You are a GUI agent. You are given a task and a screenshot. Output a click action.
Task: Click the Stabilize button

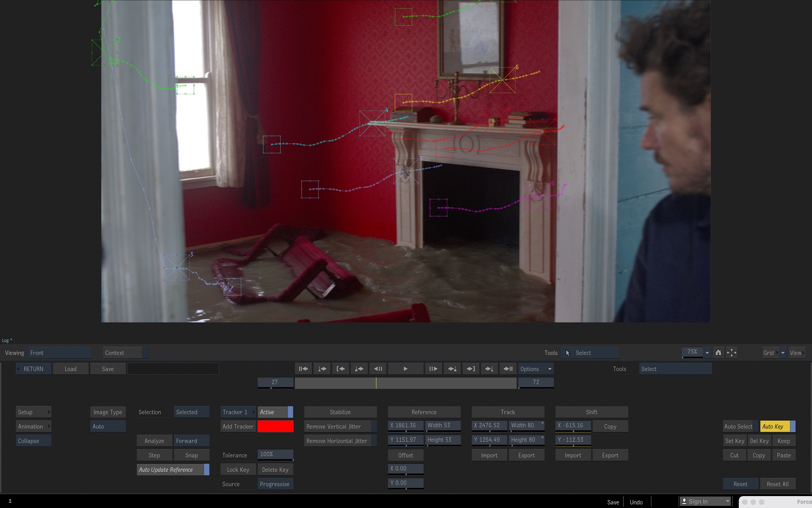pyautogui.click(x=340, y=412)
